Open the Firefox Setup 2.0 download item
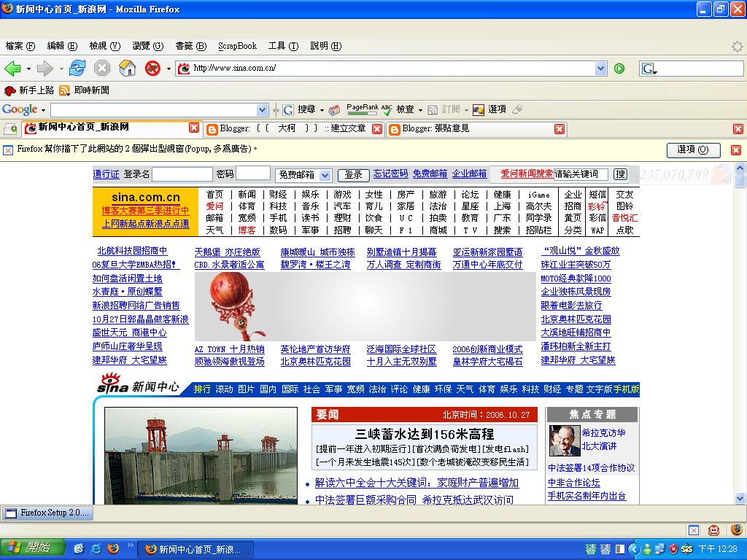747x560 pixels. [x=47, y=513]
